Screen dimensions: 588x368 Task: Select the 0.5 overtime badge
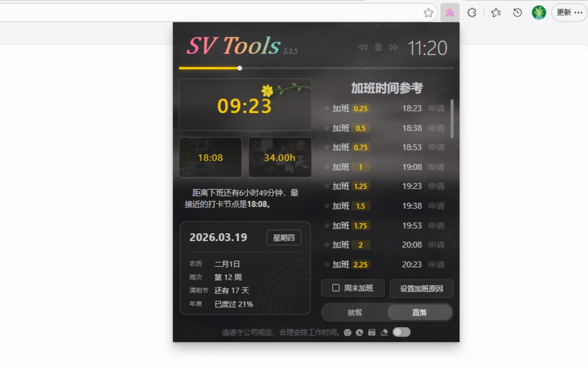pos(361,128)
